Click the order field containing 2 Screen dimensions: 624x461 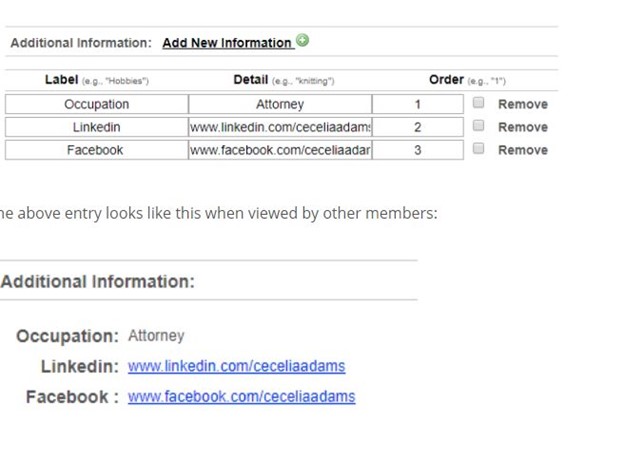click(x=418, y=127)
